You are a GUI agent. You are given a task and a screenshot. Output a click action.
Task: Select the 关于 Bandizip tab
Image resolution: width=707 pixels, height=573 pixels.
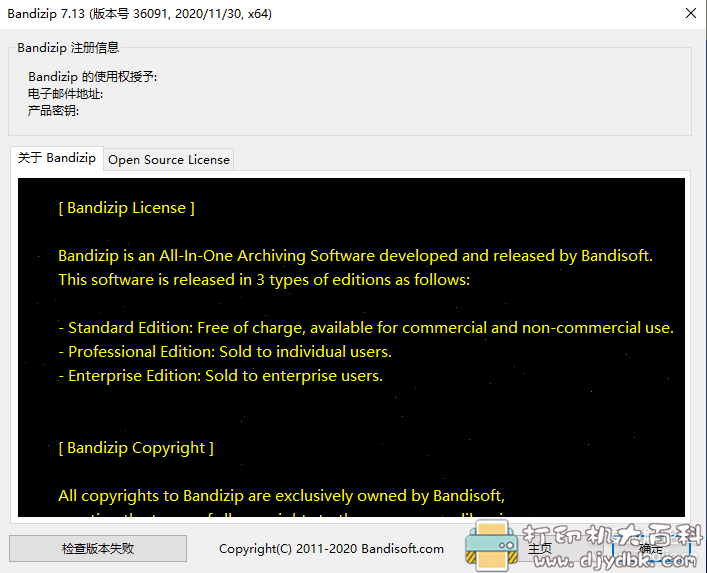[57, 158]
